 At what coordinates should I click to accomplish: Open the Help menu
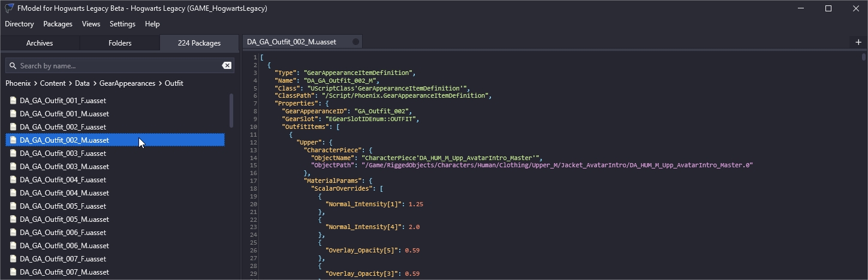point(152,24)
